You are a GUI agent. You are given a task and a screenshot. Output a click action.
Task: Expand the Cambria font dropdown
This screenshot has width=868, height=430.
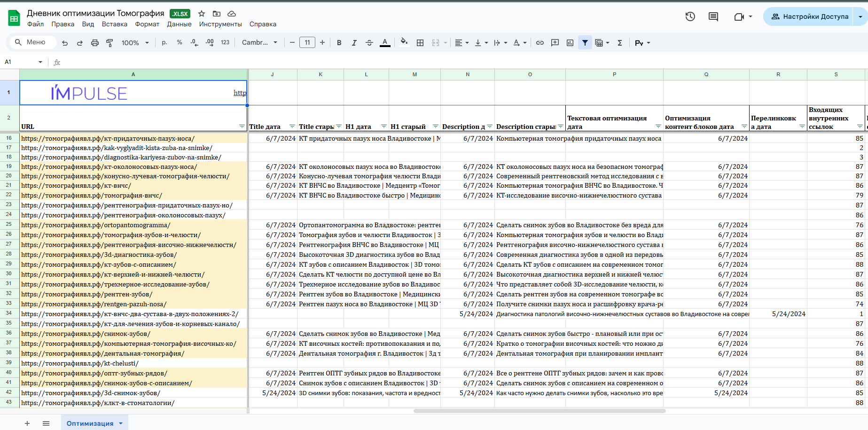tap(259, 43)
